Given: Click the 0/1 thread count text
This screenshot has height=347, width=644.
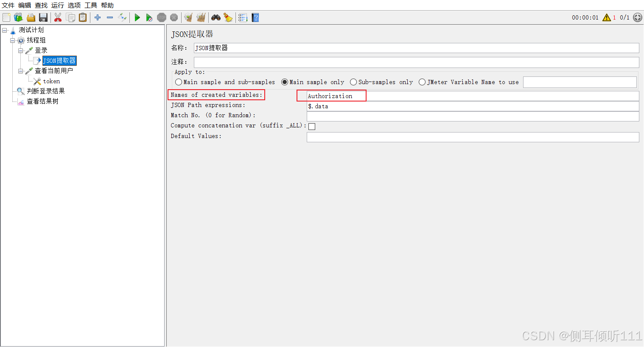Looking at the screenshot, I should [624, 17].
